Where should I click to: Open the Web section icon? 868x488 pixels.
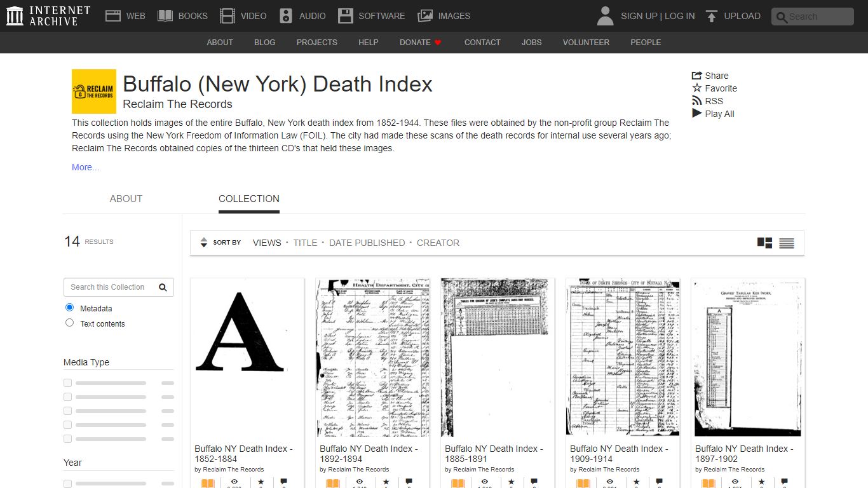click(113, 16)
